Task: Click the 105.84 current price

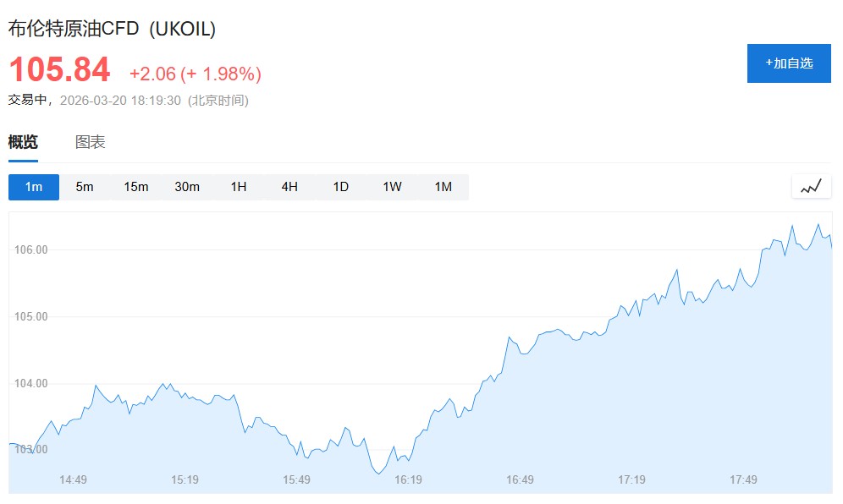Action: coord(59,69)
